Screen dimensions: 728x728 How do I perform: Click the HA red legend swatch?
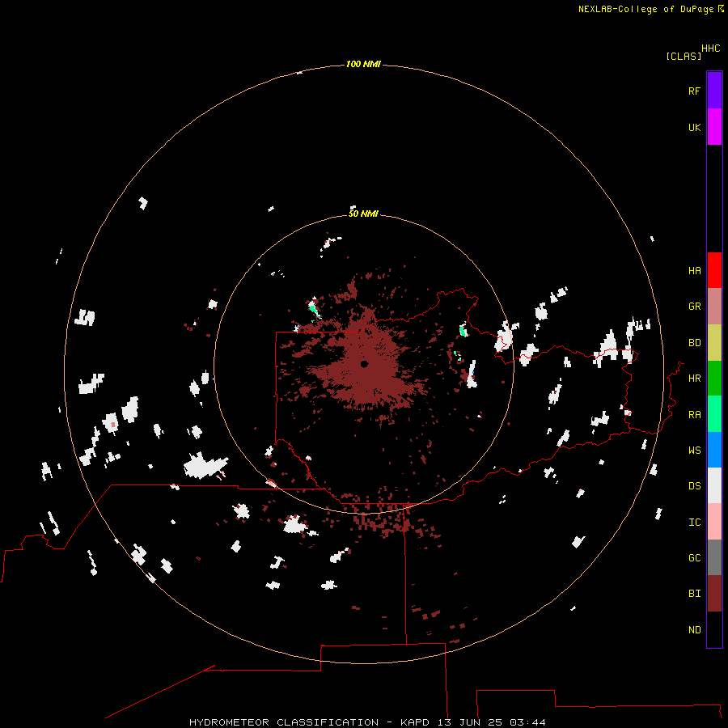(714, 270)
